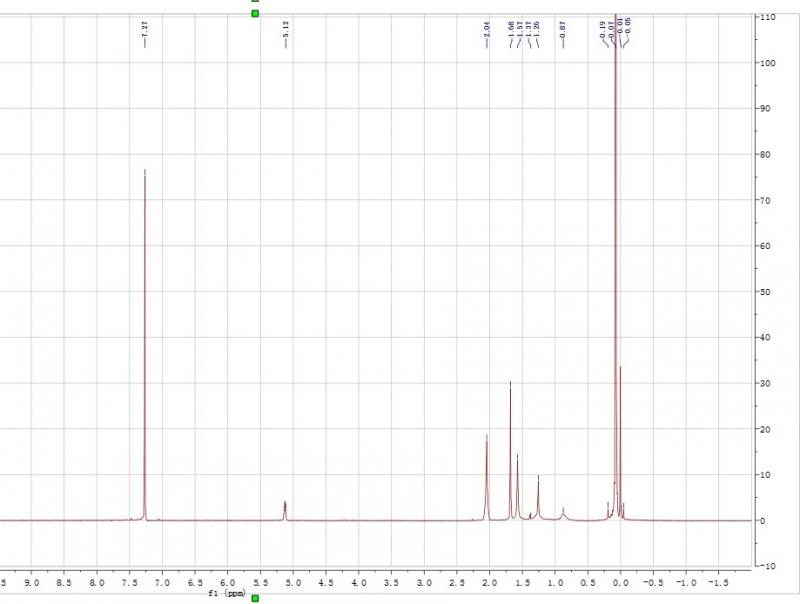This screenshot has height=604, width=800.
Task: Select the green handle below the ppm axis
Action: tap(255, 598)
